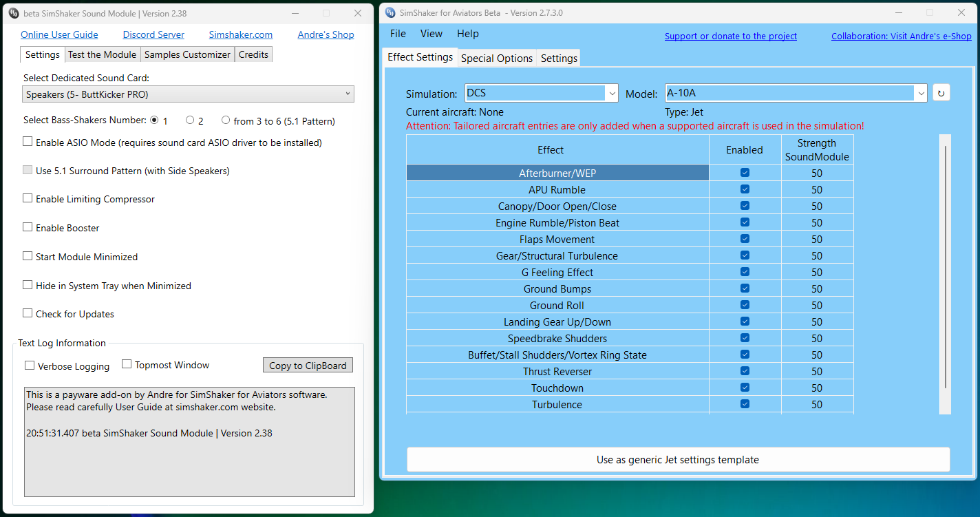Uncheck Flaps Movement enabled checkbox
Image resolution: width=980 pixels, height=517 pixels.
[745, 239]
